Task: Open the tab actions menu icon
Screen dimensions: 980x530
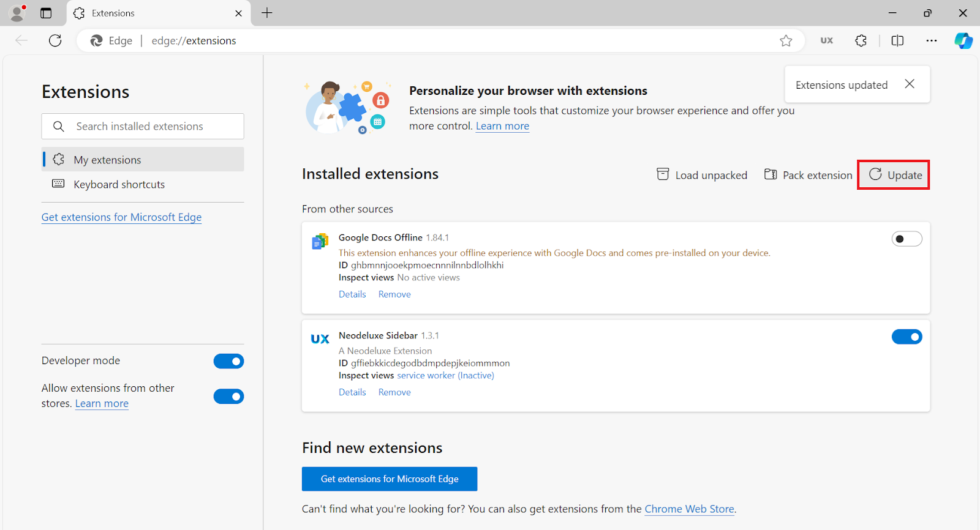Action: tap(46, 13)
